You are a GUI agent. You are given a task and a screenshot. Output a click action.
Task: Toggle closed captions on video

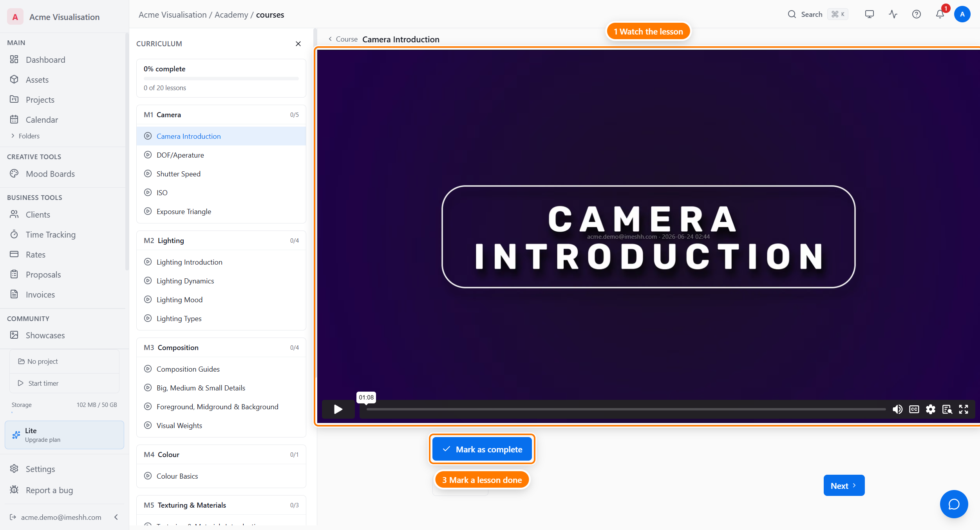point(914,409)
